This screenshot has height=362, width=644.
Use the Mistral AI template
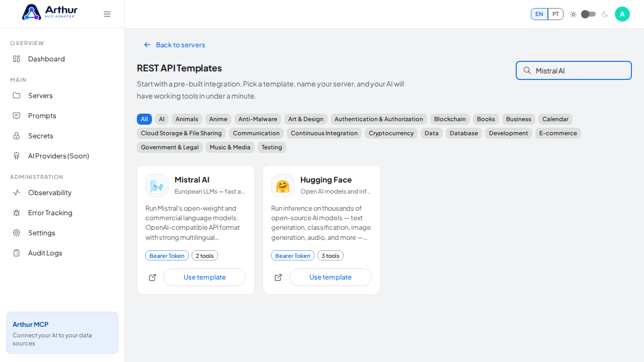coord(205,278)
